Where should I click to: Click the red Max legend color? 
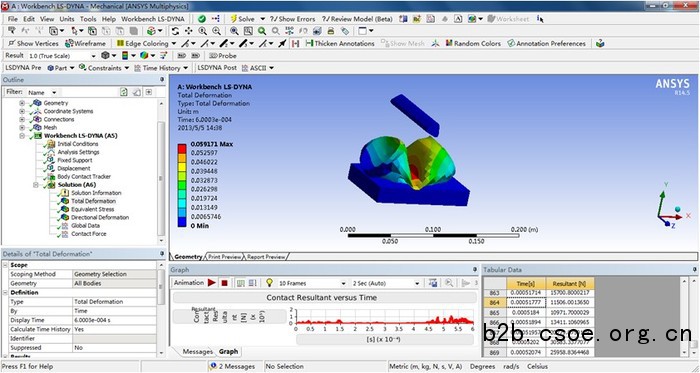tap(182, 148)
